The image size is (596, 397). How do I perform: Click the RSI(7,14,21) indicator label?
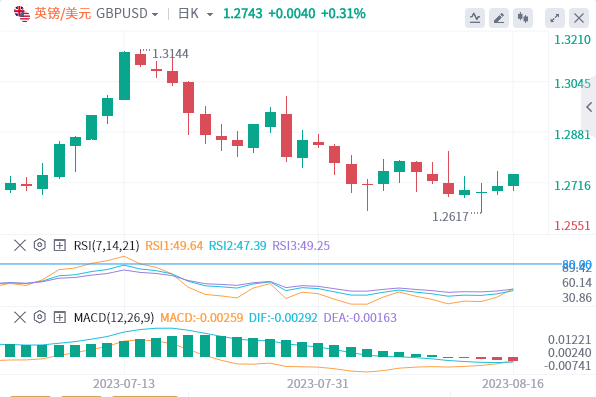(x=106, y=246)
